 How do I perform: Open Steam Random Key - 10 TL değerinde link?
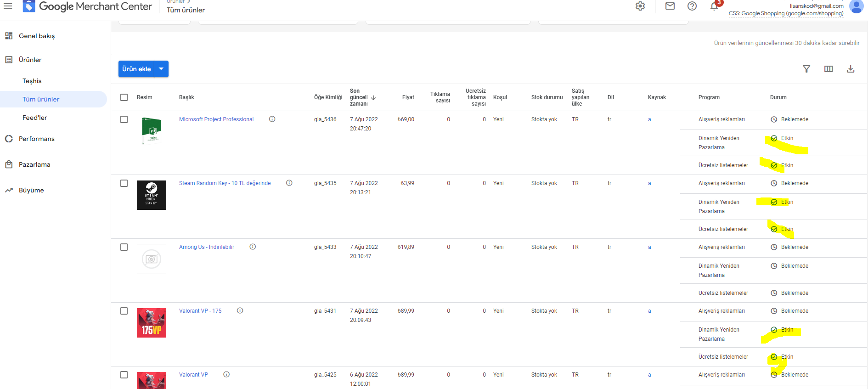pos(225,183)
